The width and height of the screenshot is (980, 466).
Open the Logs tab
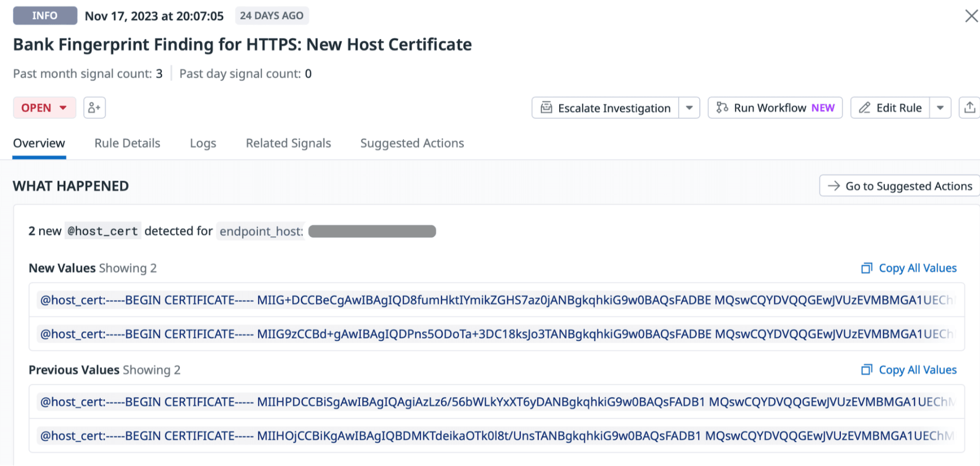(203, 143)
